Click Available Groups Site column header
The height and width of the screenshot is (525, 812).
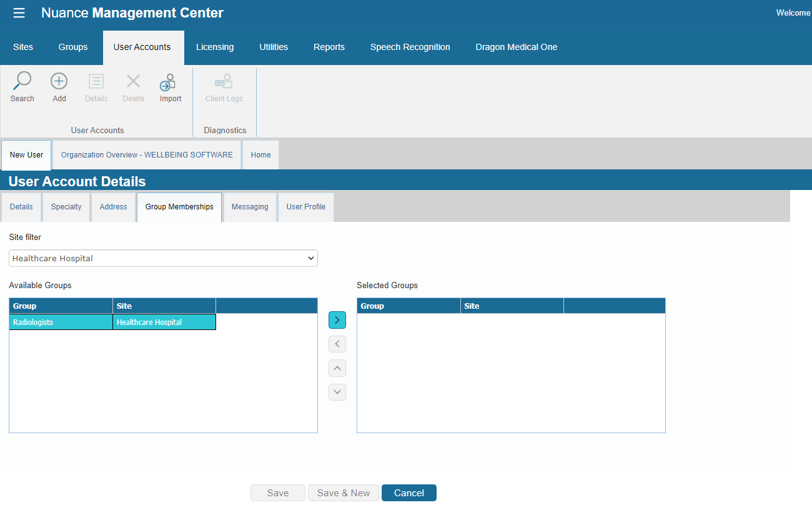point(164,306)
